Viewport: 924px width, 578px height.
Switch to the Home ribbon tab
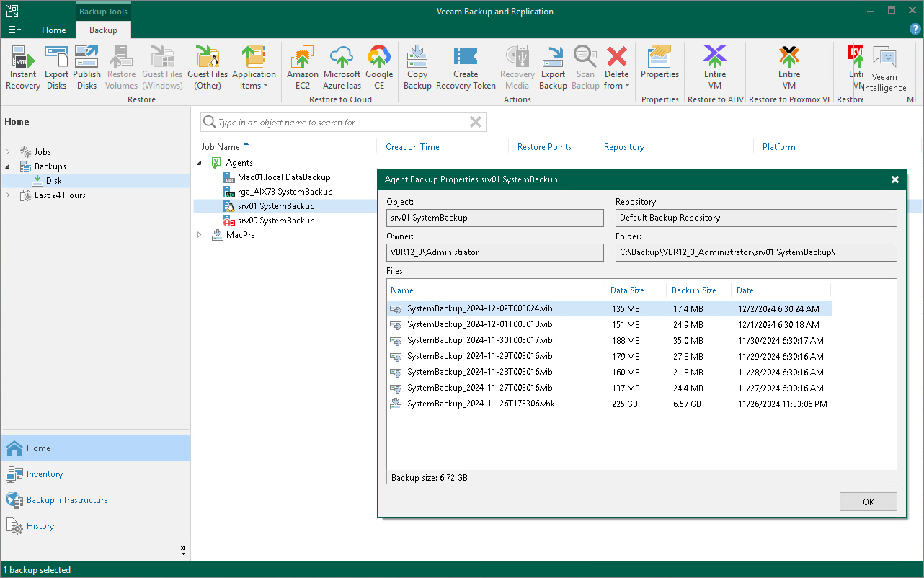click(x=54, y=30)
